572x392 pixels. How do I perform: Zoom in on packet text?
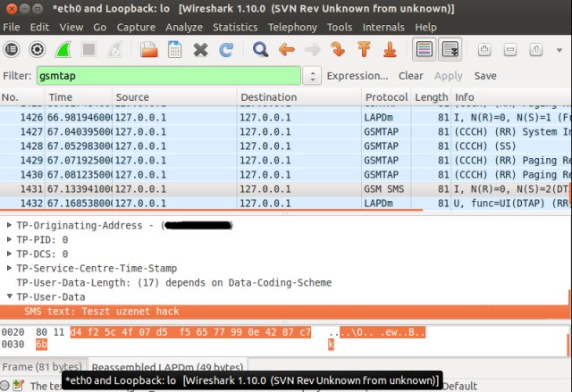484,49
